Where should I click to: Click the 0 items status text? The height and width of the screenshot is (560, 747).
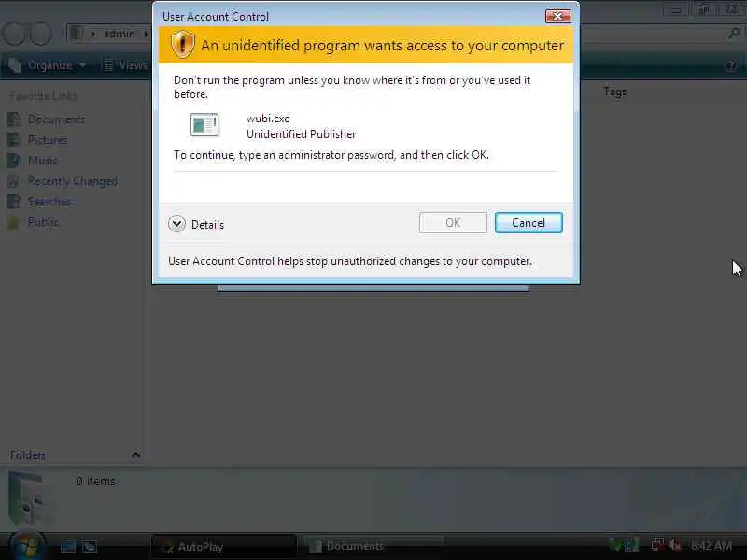pyautogui.click(x=95, y=481)
